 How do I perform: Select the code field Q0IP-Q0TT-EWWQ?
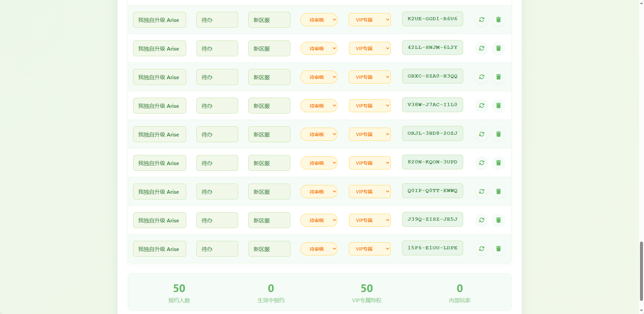[x=432, y=191]
